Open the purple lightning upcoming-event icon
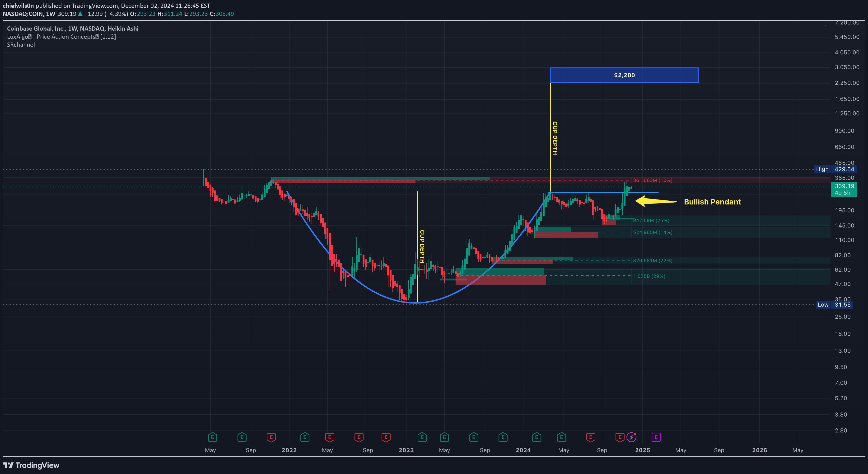Viewport: 868px width, 474px height. pos(631,437)
